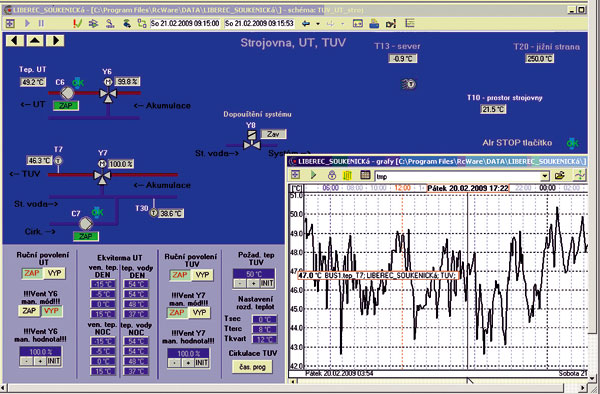The height and width of the screenshot is (394, 600).
Task: Open the dropdown arrow beside the back arrow
Action: tap(318, 24)
